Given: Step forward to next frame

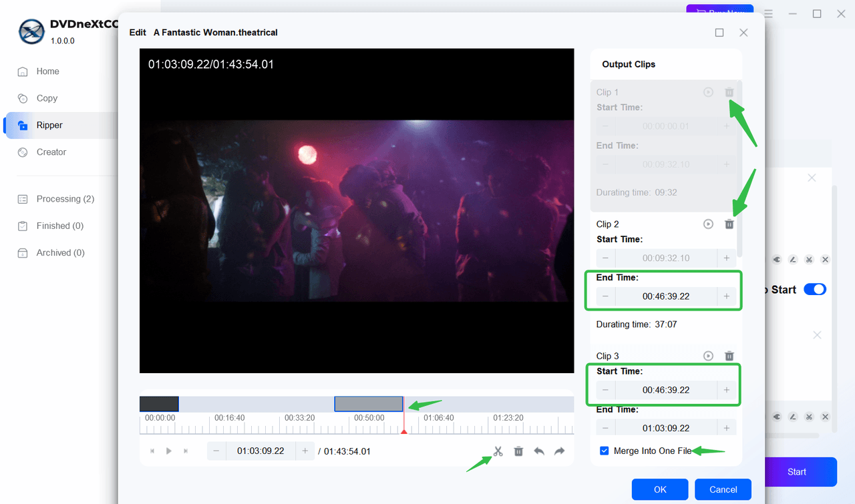Looking at the screenshot, I should pyautogui.click(x=186, y=451).
